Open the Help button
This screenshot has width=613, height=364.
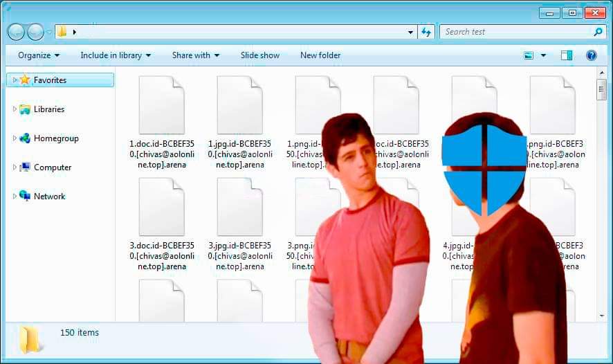click(592, 55)
